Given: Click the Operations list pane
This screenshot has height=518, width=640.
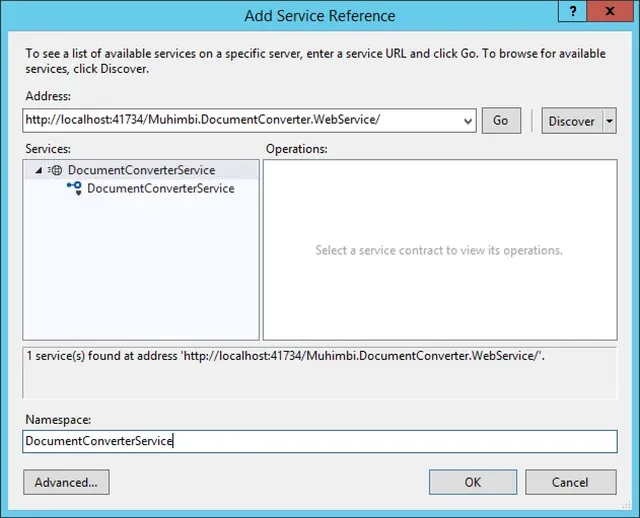Looking at the screenshot, I should tap(440, 250).
